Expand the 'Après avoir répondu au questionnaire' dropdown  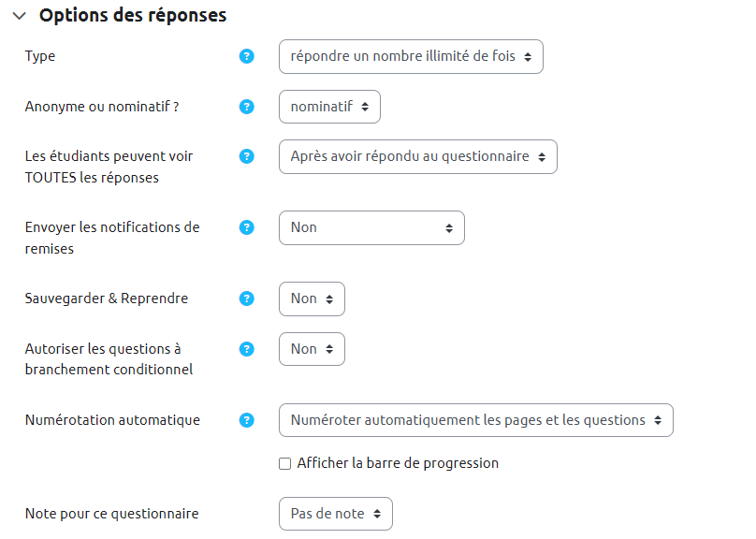[x=417, y=157]
